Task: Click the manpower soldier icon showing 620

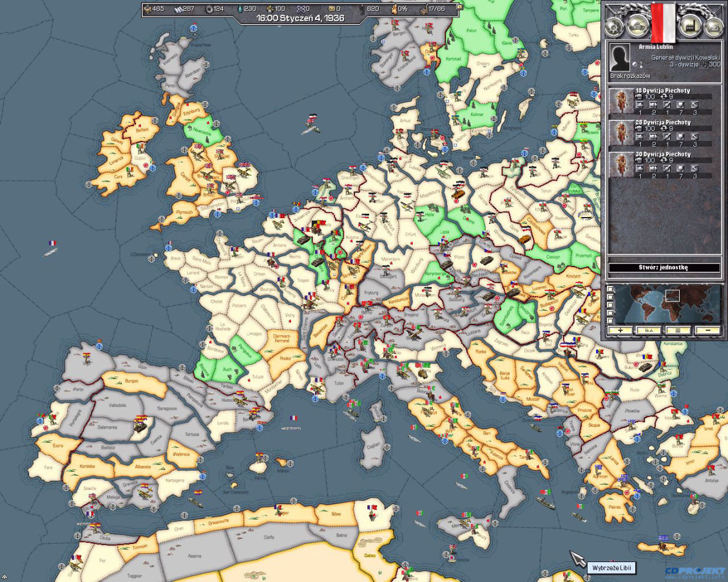Action: click(x=362, y=9)
